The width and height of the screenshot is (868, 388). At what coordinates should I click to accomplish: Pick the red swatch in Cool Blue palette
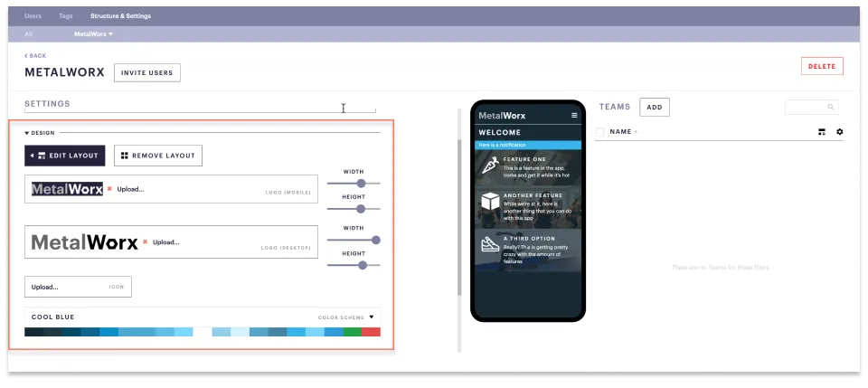(371, 332)
